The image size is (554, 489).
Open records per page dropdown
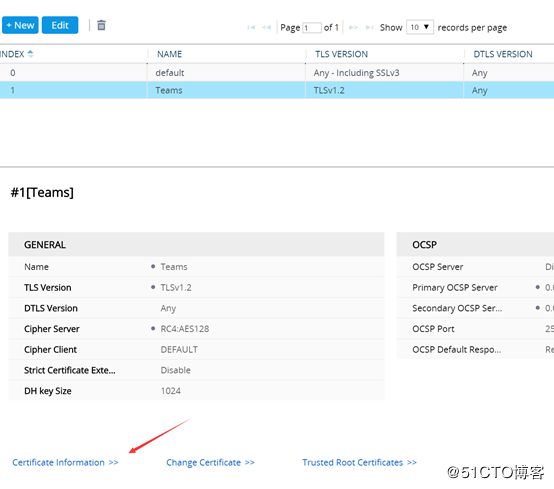click(x=420, y=27)
